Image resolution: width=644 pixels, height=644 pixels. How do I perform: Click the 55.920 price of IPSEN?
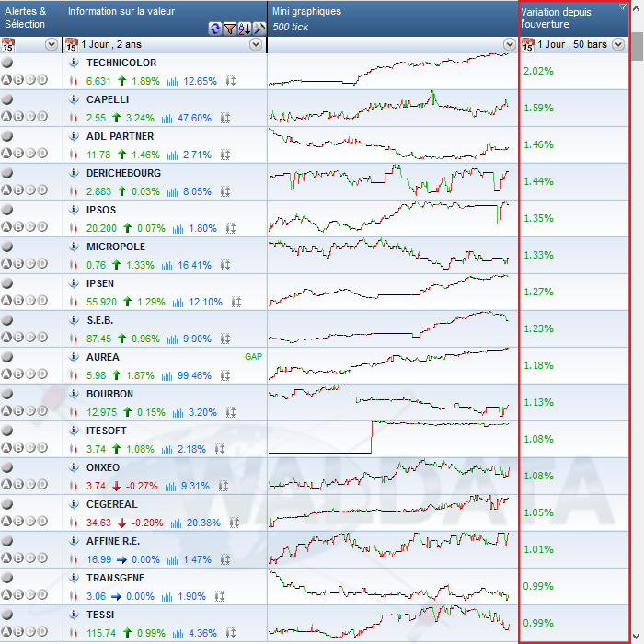pyautogui.click(x=101, y=303)
